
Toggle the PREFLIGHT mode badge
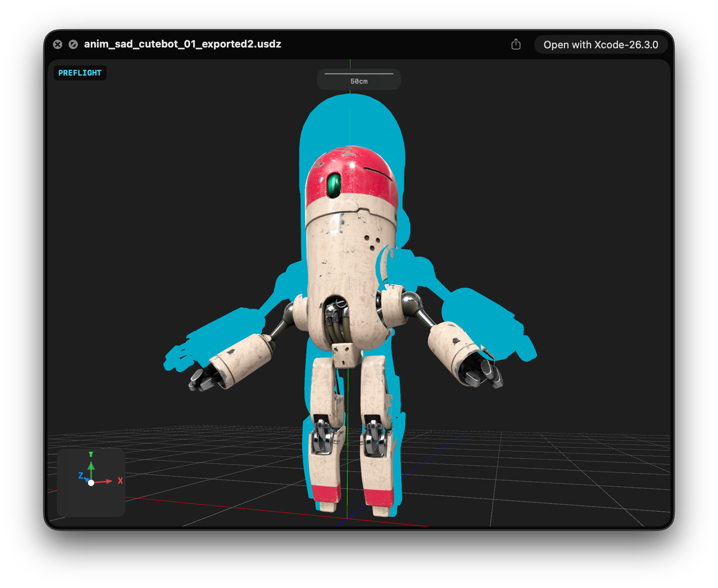80,73
